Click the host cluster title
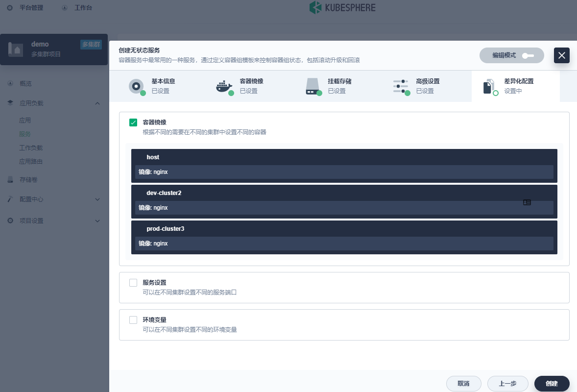 click(153, 157)
